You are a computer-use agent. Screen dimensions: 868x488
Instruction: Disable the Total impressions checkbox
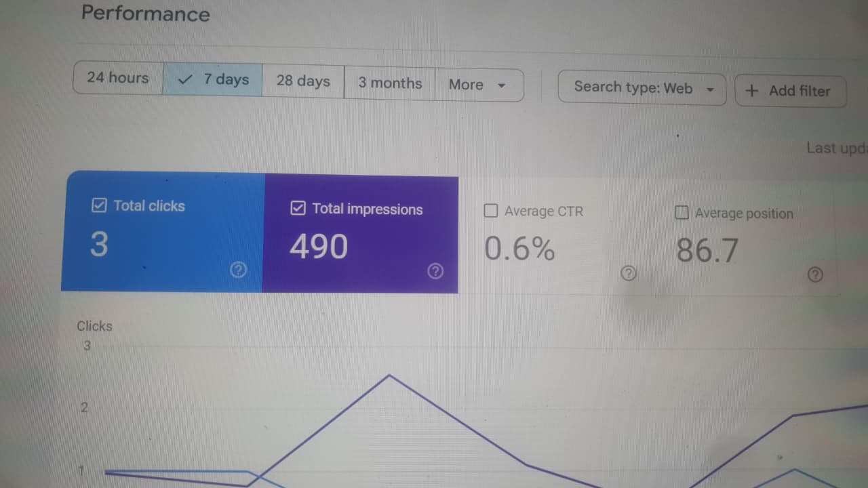[x=298, y=208]
